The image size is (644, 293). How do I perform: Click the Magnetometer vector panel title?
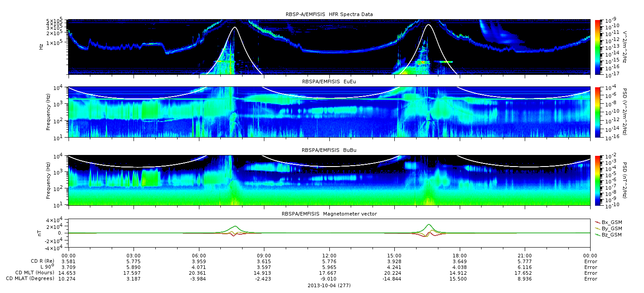(x=329, y=214)
